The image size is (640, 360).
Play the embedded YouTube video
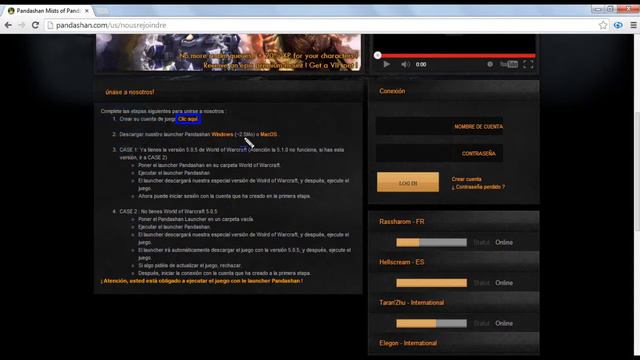[x=387, y=64]
